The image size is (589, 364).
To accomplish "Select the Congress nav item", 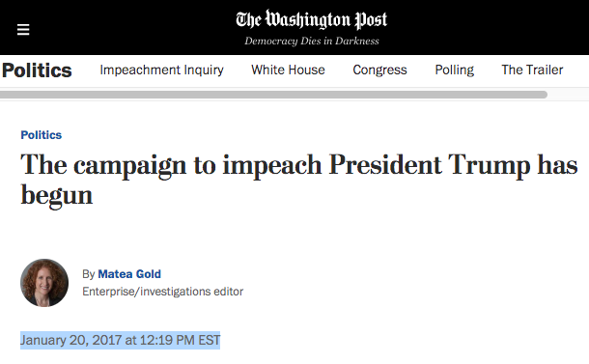I will point(379,70).
